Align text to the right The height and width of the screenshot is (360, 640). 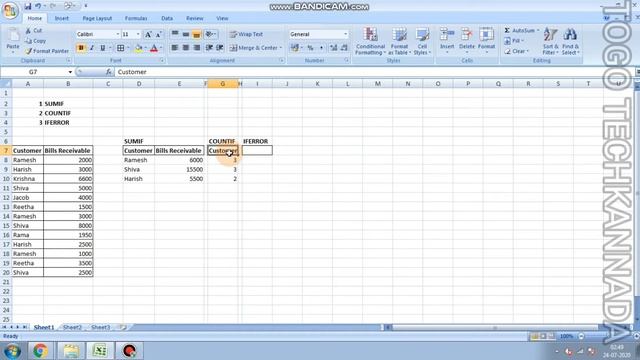pyautogui.click(x=197, y=48)
